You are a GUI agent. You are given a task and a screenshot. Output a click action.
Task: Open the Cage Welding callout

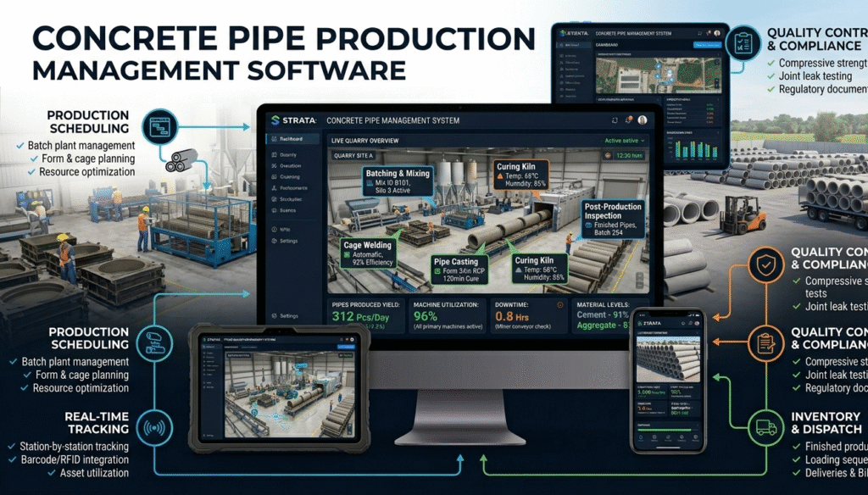(x=368, y=253)
